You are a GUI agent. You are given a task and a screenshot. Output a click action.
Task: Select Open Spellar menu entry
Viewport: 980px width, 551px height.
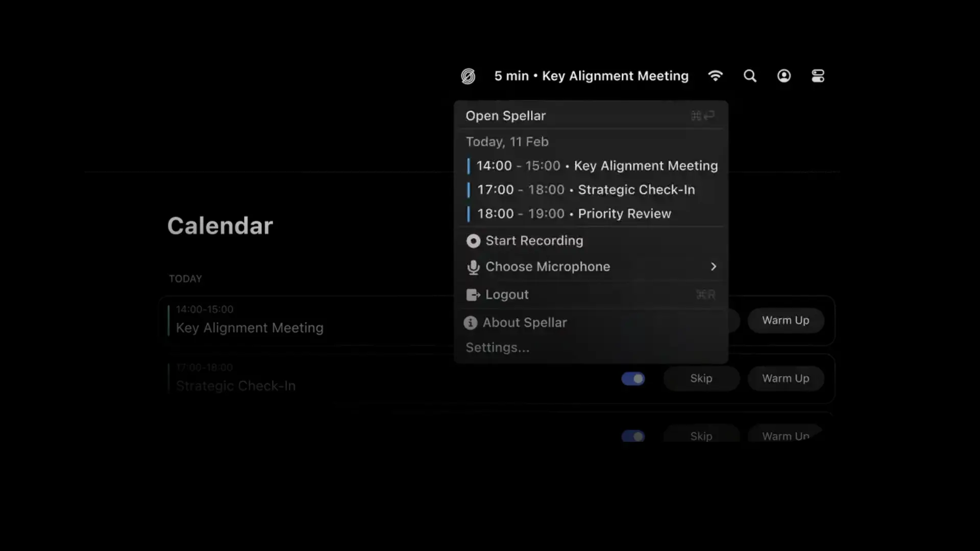pyautogui.click(x=591, y=116)
